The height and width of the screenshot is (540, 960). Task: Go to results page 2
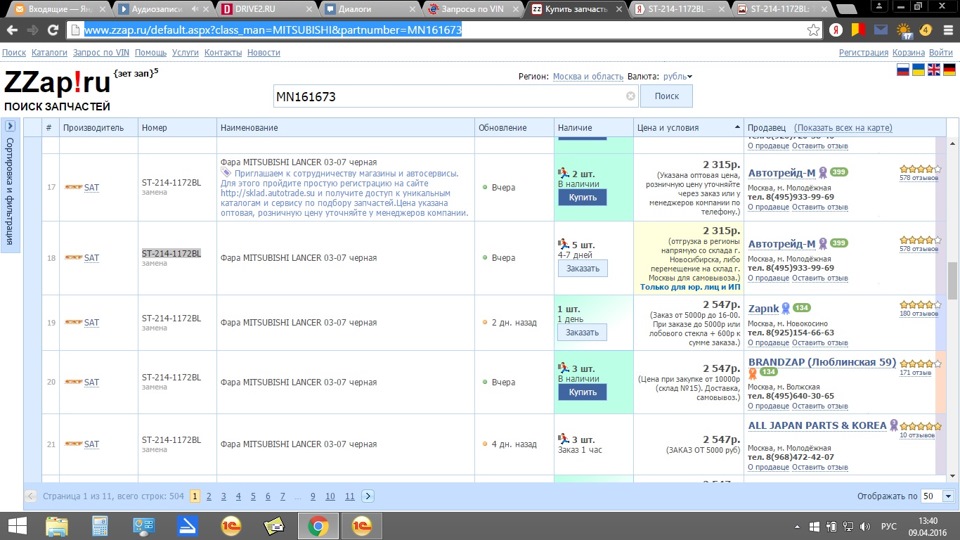(209, 497)
